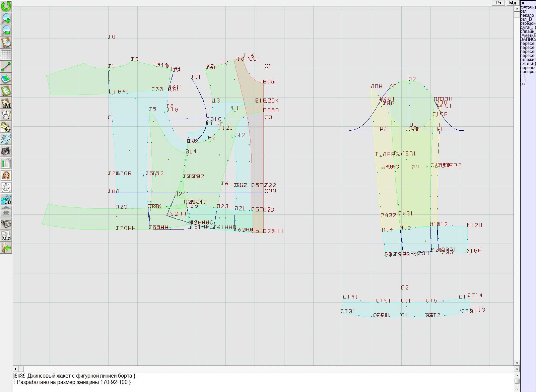Open the ALG algorithm document icon
This screenshot has height=392, width=536.
(x=6, y=236)
